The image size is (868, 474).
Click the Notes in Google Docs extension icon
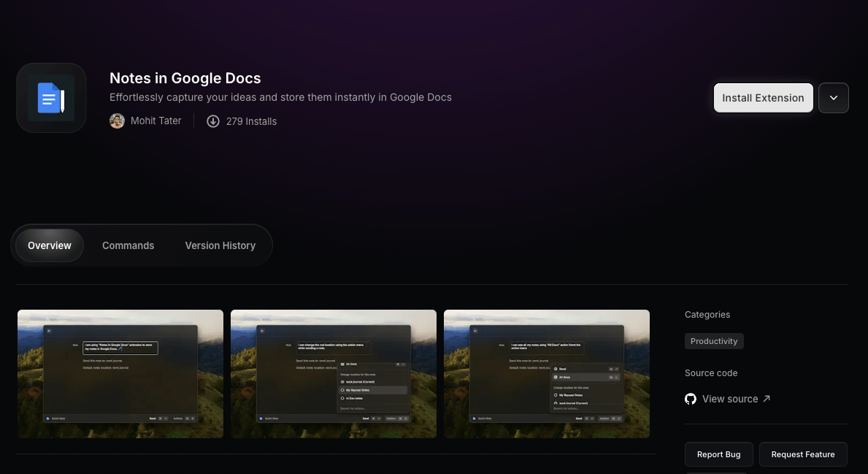coord(52,98)
